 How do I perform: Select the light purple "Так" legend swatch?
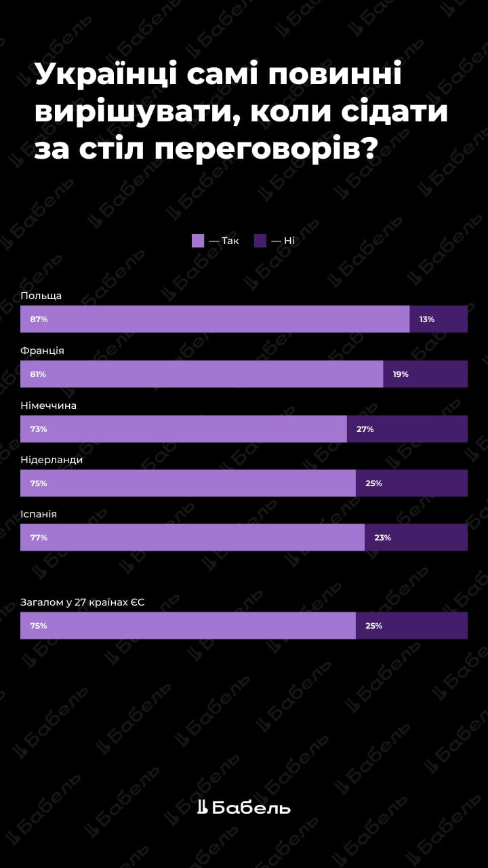pos(198,241)
